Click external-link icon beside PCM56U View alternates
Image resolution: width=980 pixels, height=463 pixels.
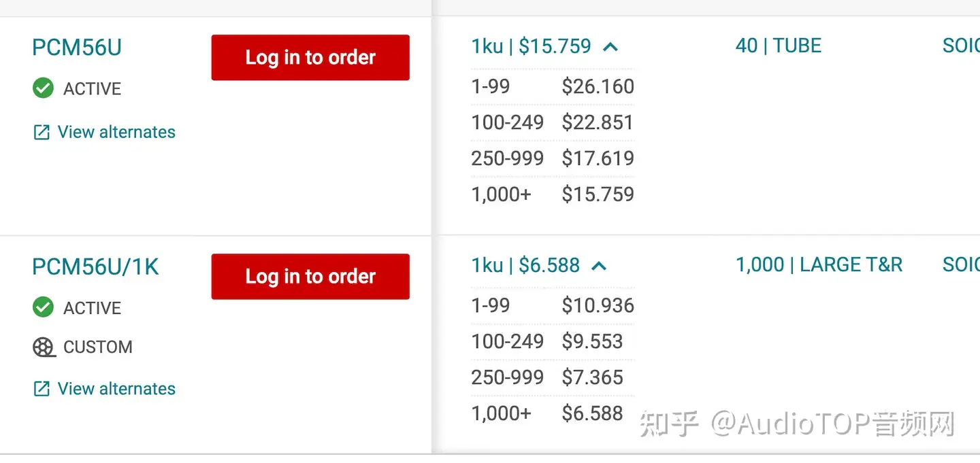(42, 132)
